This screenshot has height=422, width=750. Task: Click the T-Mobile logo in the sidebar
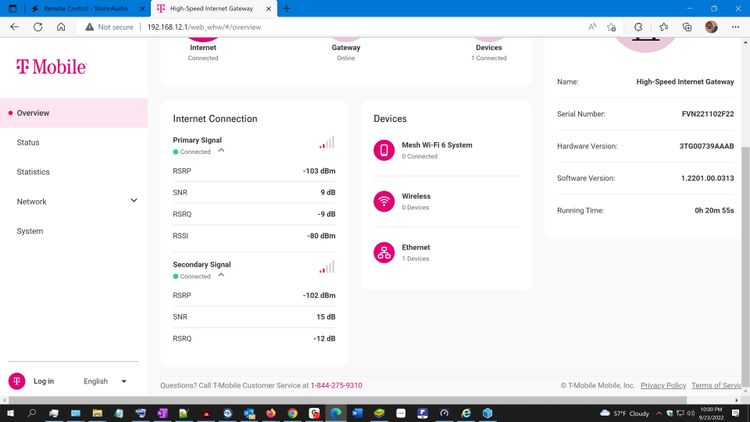coord(51,67)
